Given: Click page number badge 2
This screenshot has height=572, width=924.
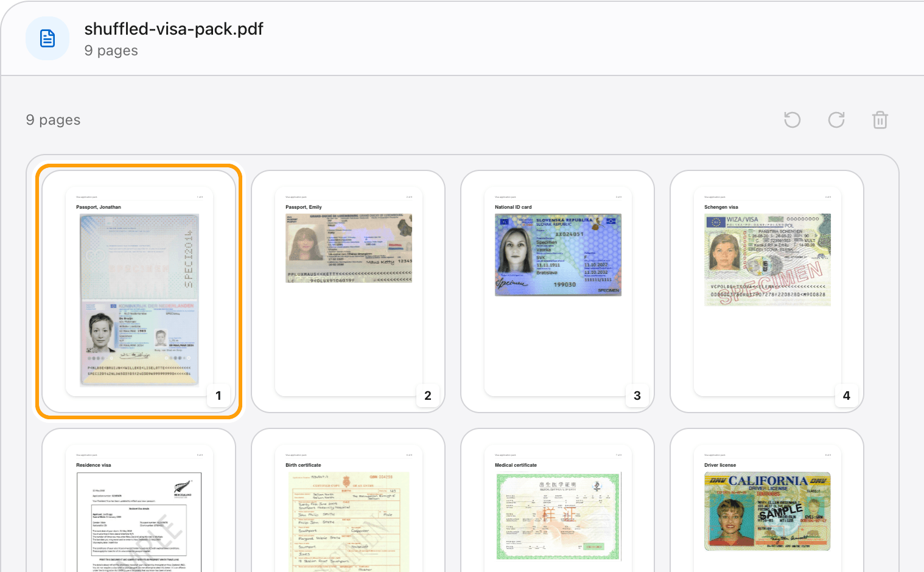Looking at the screenshot, I should 428,396.
